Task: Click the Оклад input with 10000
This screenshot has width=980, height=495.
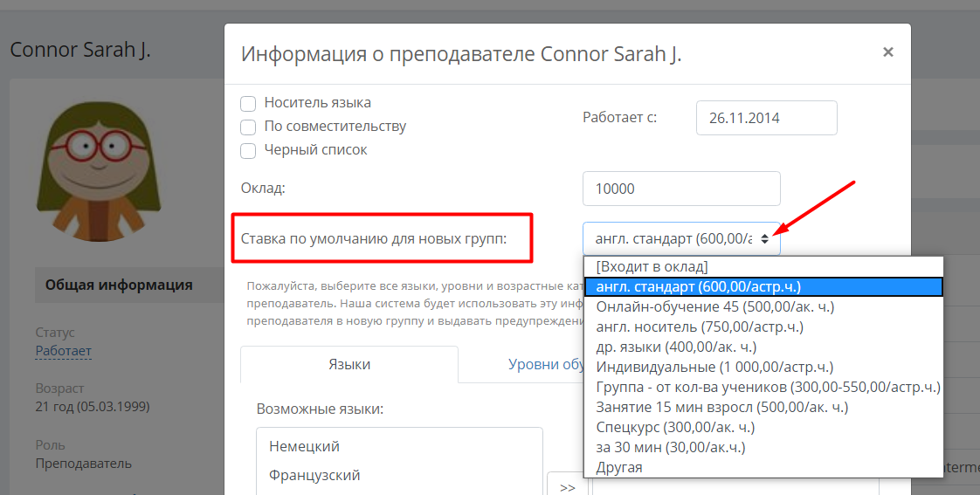Action: click(x=681, y=188)
